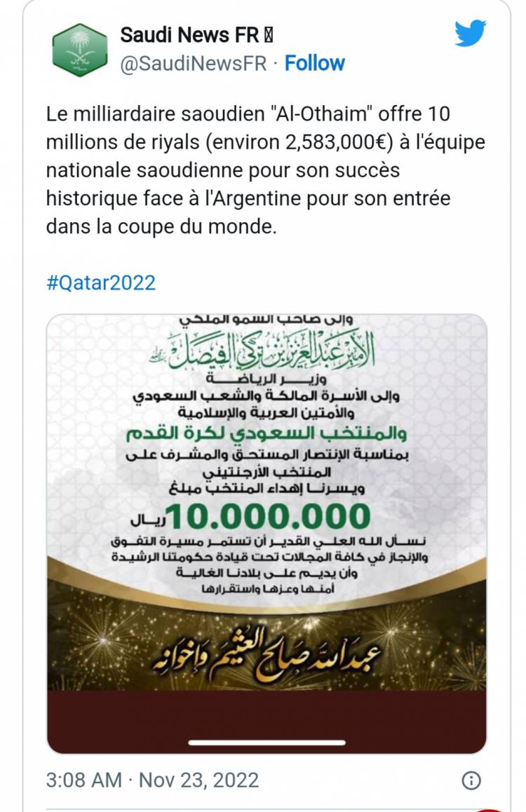Screen dimensions: 526x812
Task: Click the green Arabic headline in the poster
Action: point(267,435)
